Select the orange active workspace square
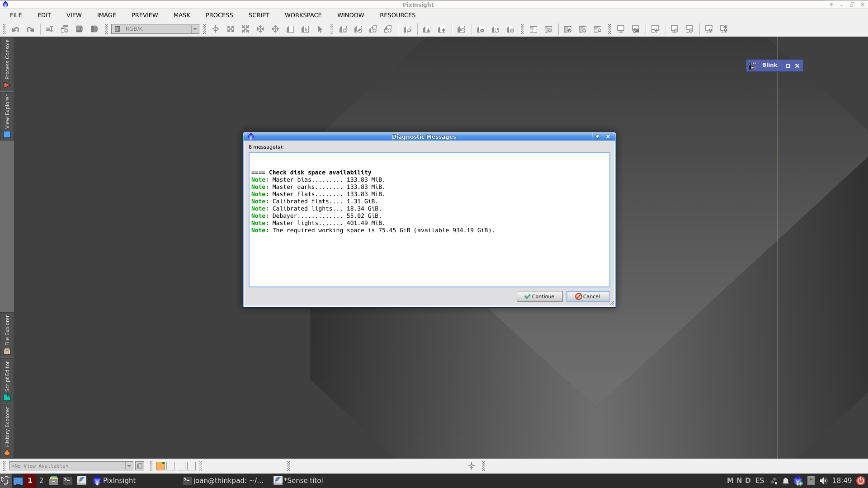This screenshot has width=868, height=488. point(160,466)
